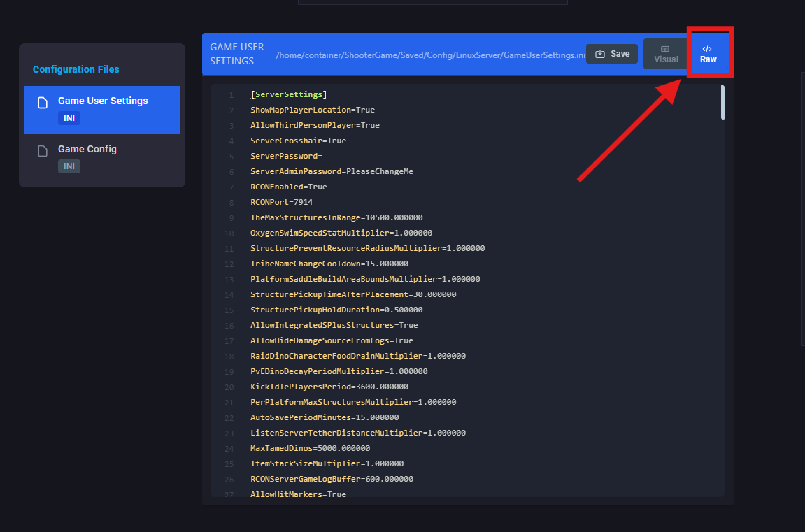The height and width of the screenshot is (532, 805).
Task: Switch to Visual editor mode
Action: (x=666, y=54)
